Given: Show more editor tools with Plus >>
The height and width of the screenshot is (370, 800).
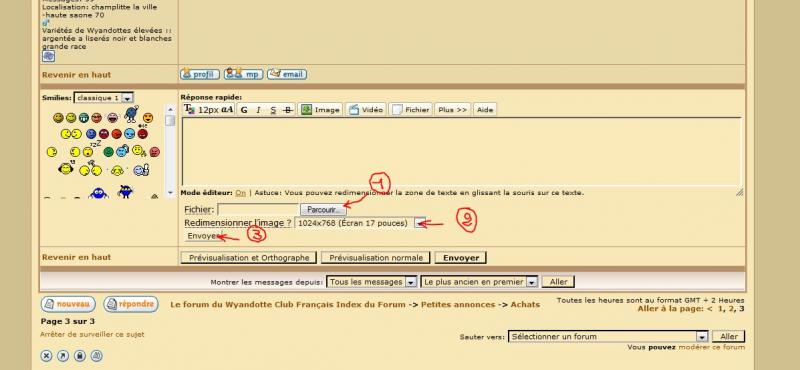Looking at the screenshot, I should (453, 110).
